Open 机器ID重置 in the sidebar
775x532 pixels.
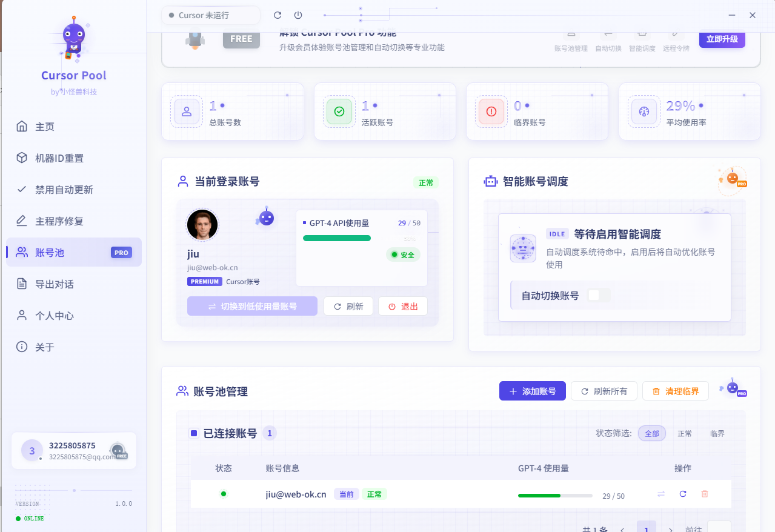pos(74,158)
